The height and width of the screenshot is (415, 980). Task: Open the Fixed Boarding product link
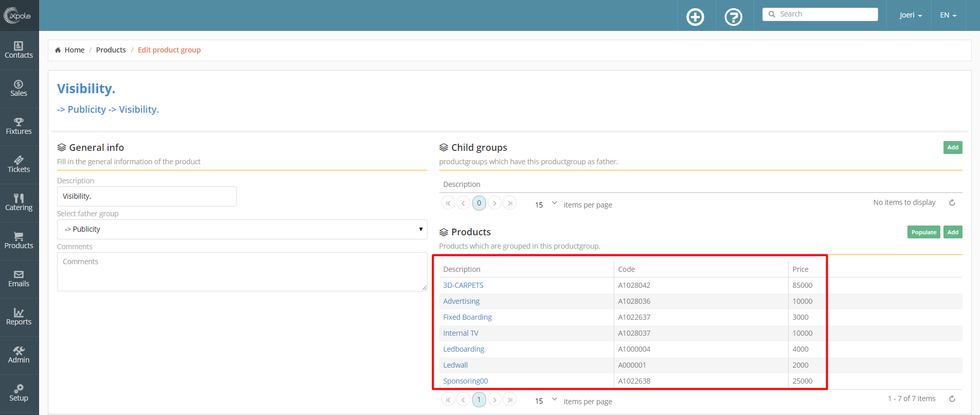pos(468,317)
